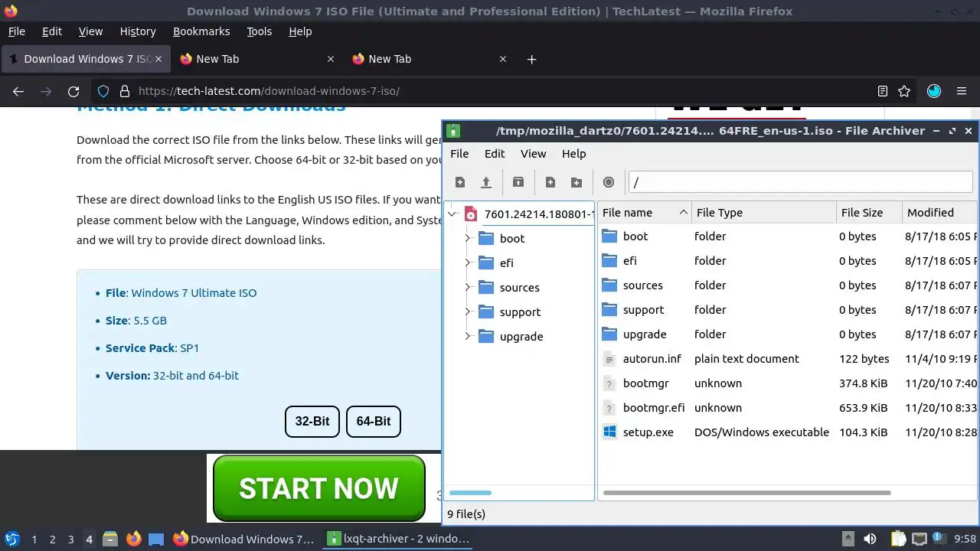This screenshot has width=980, height=551.
Task: Open Firefox Tools menu
Action: click(260, 31)
